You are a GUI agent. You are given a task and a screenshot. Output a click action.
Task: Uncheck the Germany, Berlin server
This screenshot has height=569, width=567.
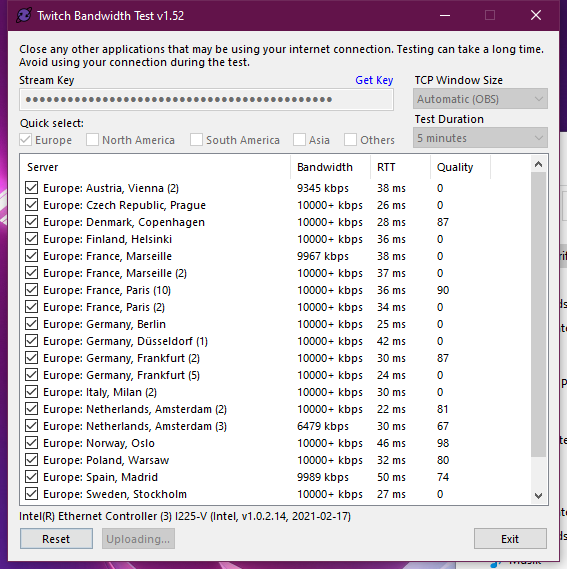click(32, 324)
